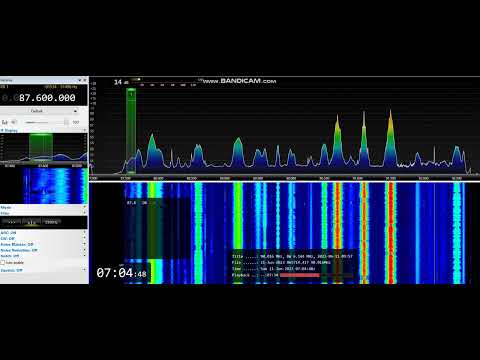Screen dimensions: 480x360
Task: Click the Title line in the playback info overlay
Action: 292,256
